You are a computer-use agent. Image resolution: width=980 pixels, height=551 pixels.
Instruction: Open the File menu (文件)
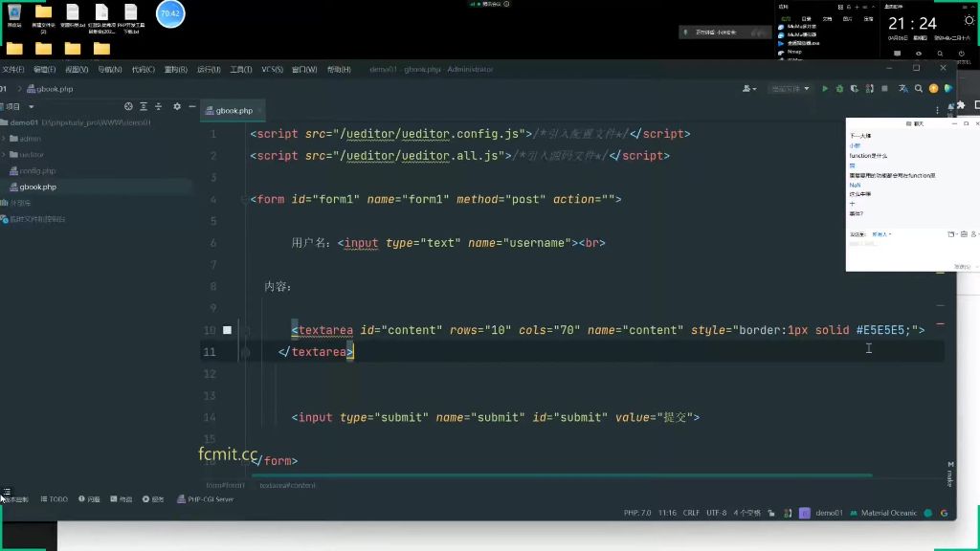click(x=12, y=69)
